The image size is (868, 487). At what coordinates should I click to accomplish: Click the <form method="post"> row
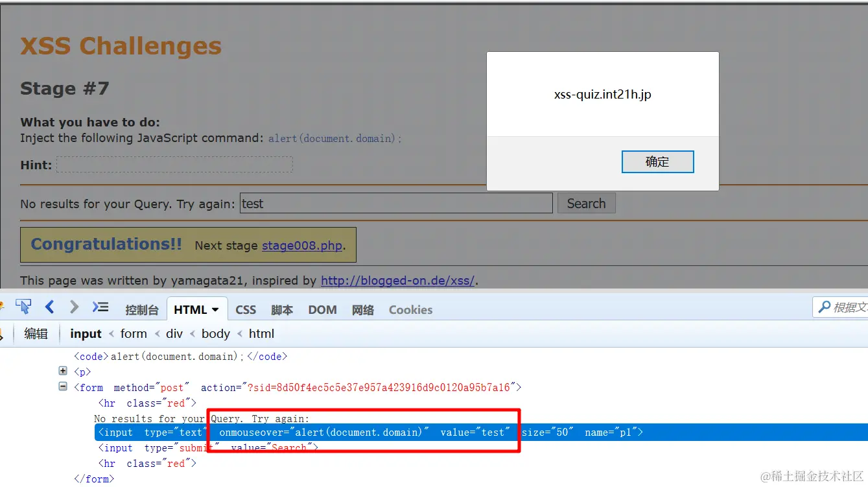click(298, 387)
